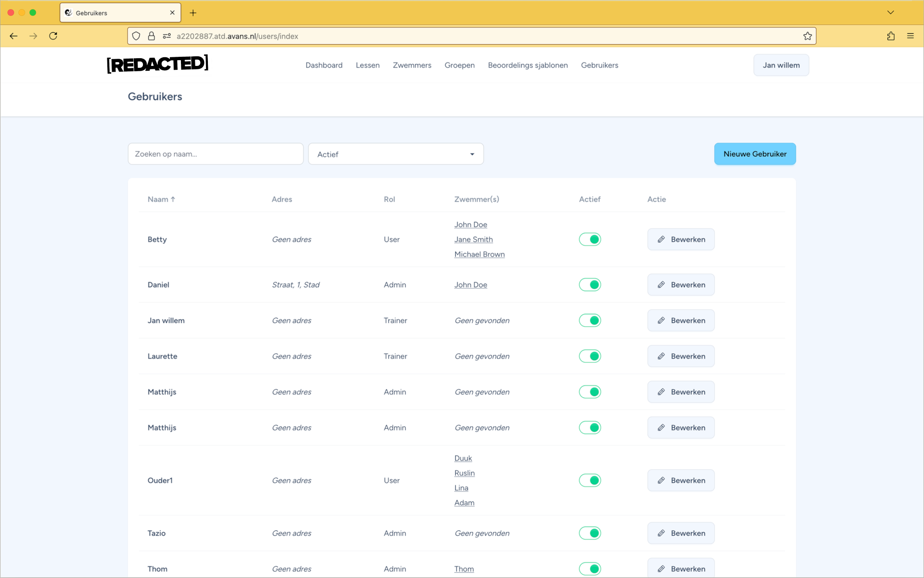Click the Zoeken op naam search field
The height and width of the screenshot is (578, 924).
tap(216, 154)
